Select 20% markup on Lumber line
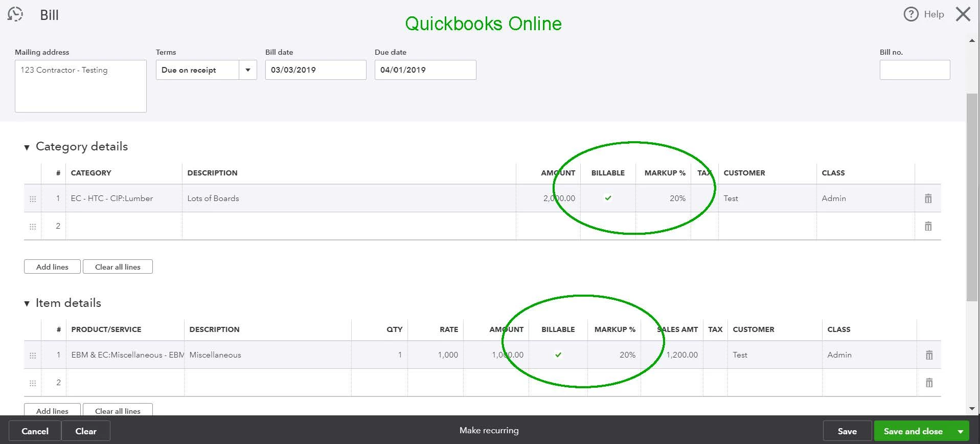980x444 pixels. [x=663, y=198]
